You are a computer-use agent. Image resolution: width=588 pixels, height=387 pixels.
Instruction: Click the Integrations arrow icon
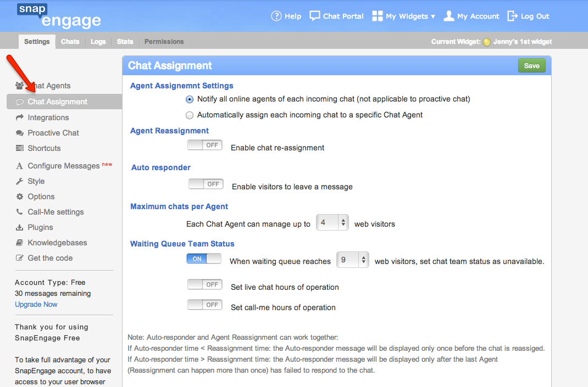19,117
